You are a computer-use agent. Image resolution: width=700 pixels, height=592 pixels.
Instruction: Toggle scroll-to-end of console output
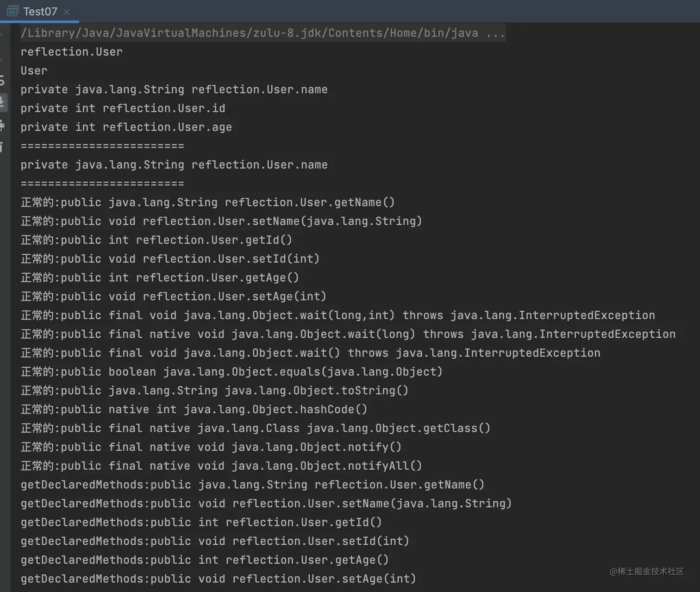click(2, 102)
